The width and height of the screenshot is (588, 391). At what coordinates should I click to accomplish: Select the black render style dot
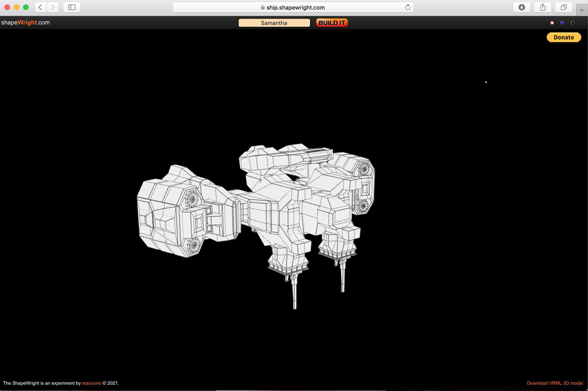coord(573,23)
